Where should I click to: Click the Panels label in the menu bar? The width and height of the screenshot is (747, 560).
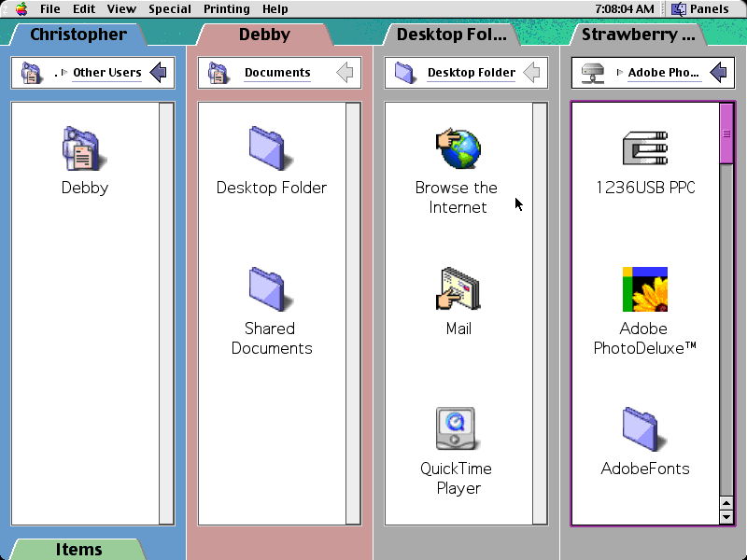(x=710, y=9)
